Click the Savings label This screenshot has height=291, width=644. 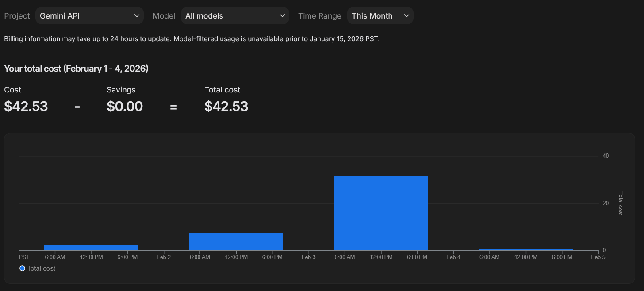pyautogui.click(x=121, y=90)
